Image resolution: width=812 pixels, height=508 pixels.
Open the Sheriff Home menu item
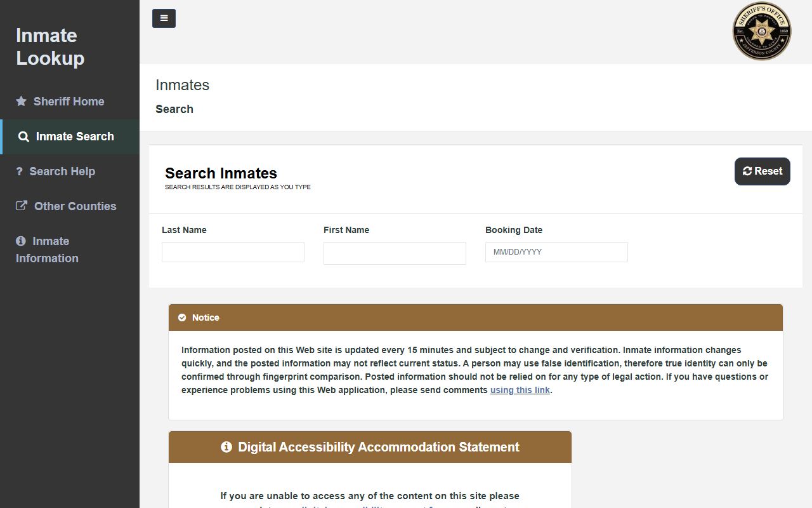pyautogui.click(x=69, y=102)
